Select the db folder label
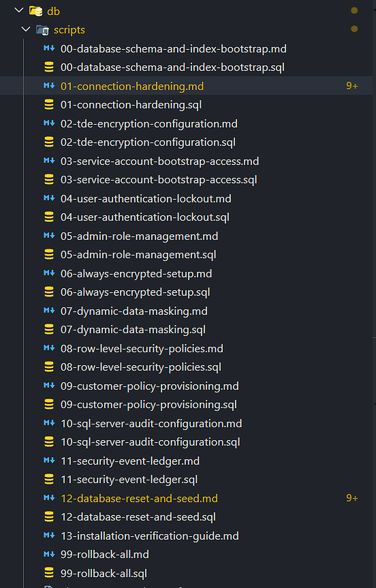Screen dimensions: 376x588 53,11
